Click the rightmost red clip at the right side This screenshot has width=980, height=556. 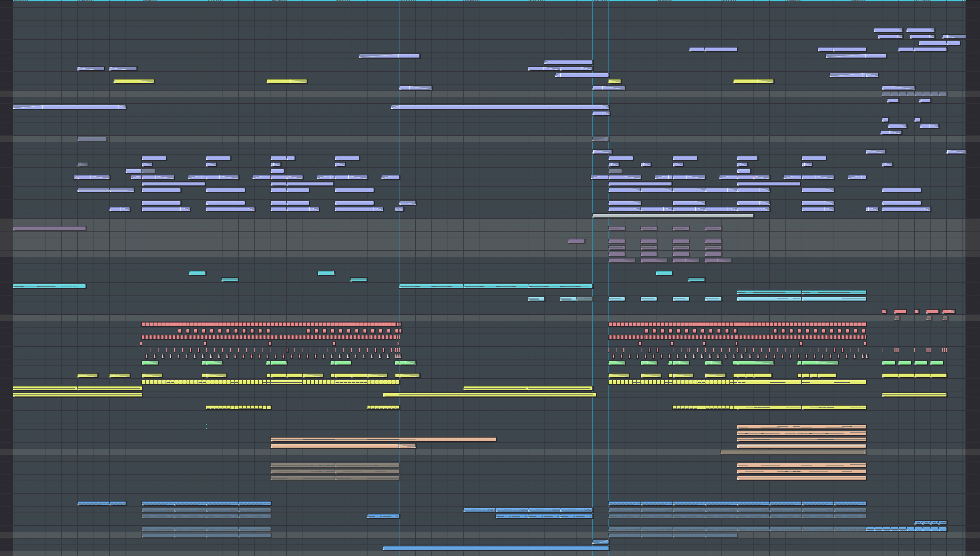point(948,312)
